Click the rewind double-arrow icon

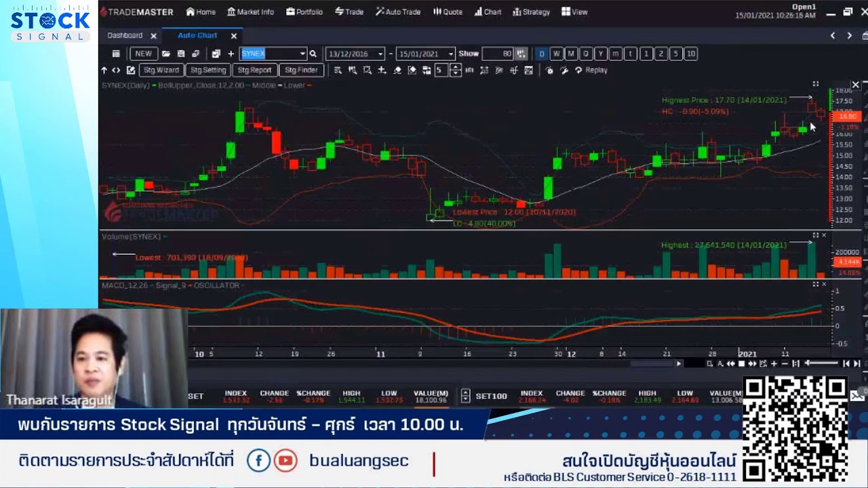[x=731, y=364]
